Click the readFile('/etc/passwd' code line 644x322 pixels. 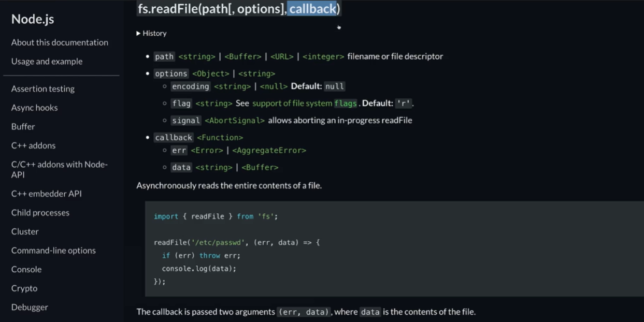(237, 242)
